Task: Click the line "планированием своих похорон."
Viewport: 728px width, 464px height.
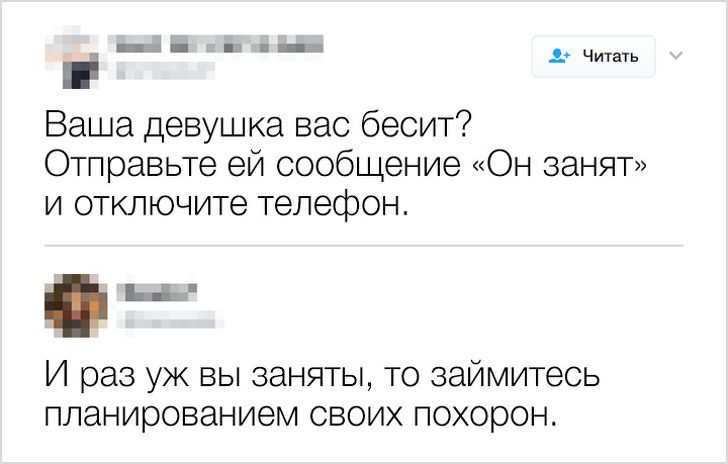Action: pos(299,414)
